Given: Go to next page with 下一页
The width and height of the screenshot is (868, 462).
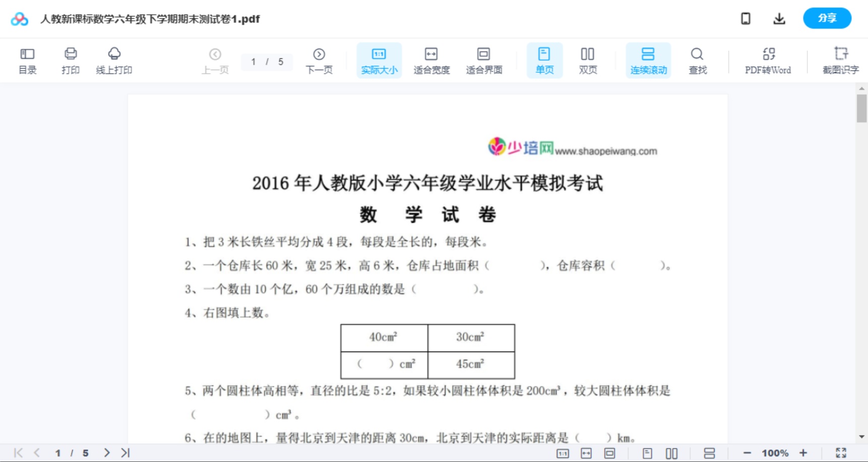Looking at the screenshot, I should point(319,60).
